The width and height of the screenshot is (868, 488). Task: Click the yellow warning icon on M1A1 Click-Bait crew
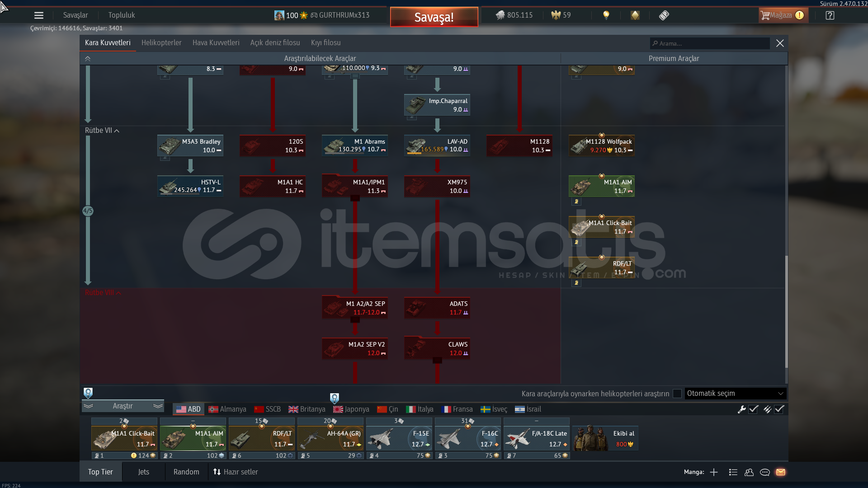click(134, 455)
